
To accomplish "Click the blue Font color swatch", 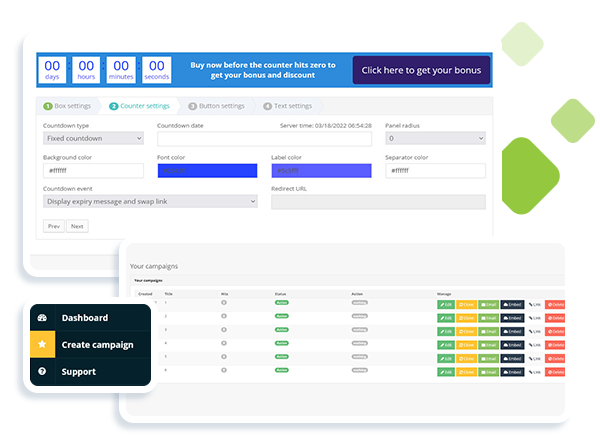I will (207, 171).
